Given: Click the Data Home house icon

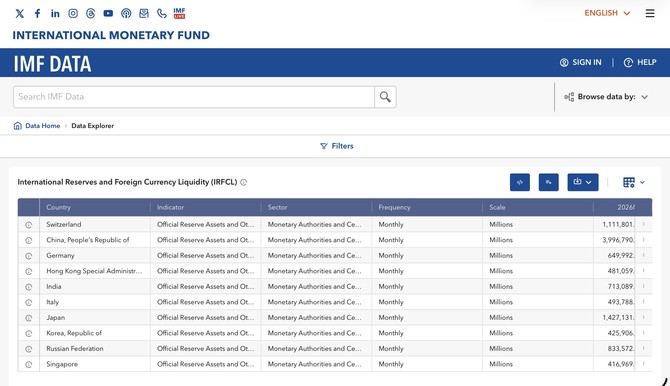Looking at the screenshot, I should [18, 126].
